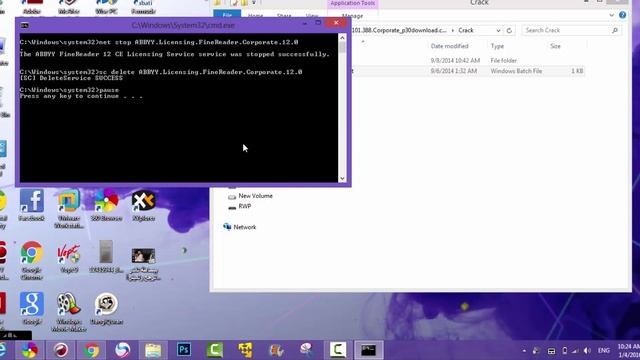Viewport: 640px width, 360px height.
Task: Open the Manage tab in Explorer ribbon
Action: pos(352,16)
